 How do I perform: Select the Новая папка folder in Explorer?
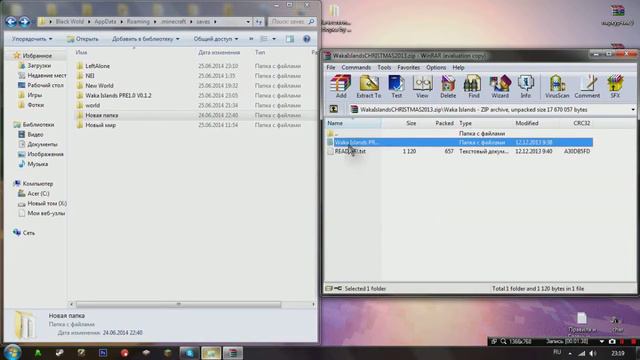point(101,115)
